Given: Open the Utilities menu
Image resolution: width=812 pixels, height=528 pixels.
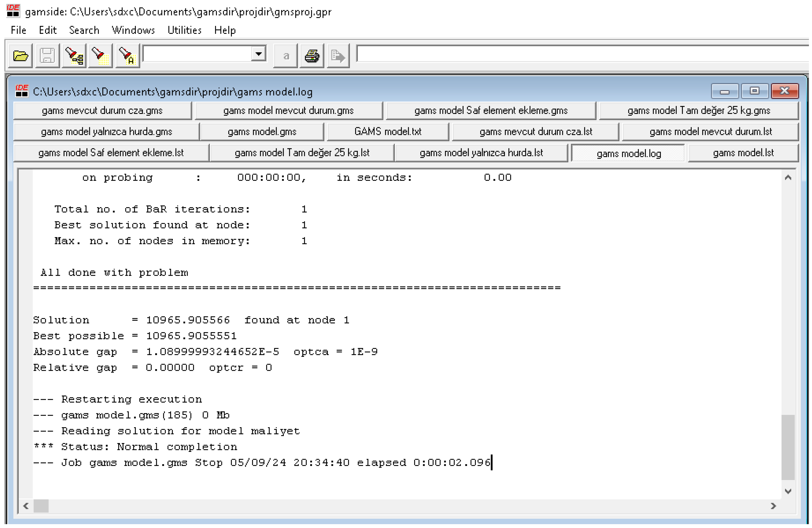Looking at the screenshot, I should point(185,30).
